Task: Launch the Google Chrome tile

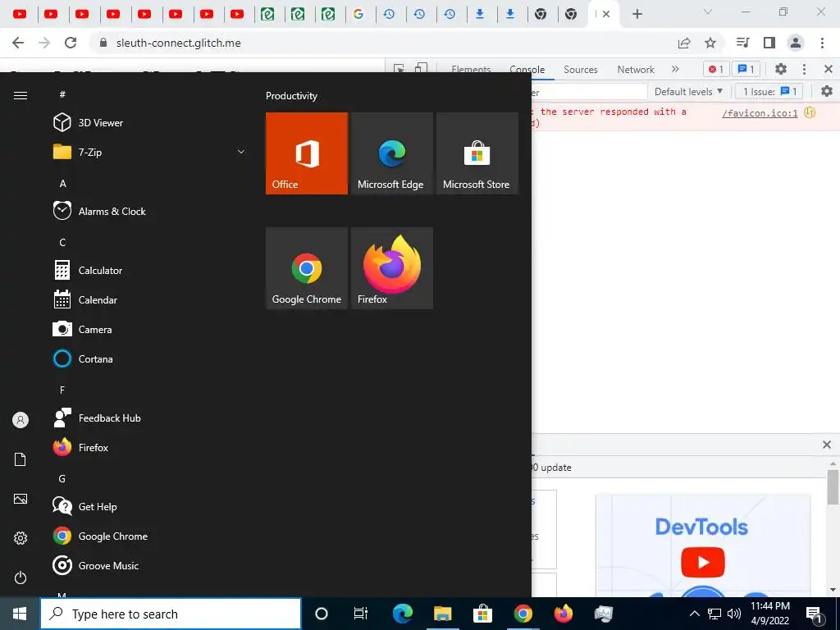Action: (307, 268)
